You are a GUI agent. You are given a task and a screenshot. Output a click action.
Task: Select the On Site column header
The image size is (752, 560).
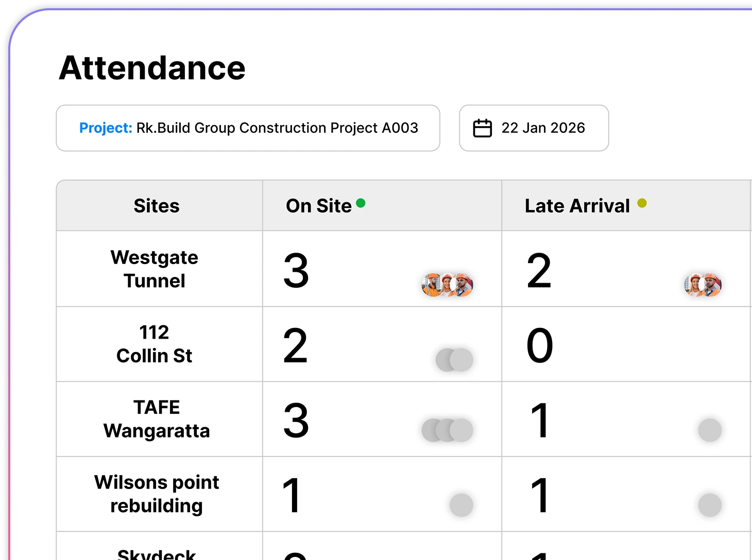(x=319, y=206)
